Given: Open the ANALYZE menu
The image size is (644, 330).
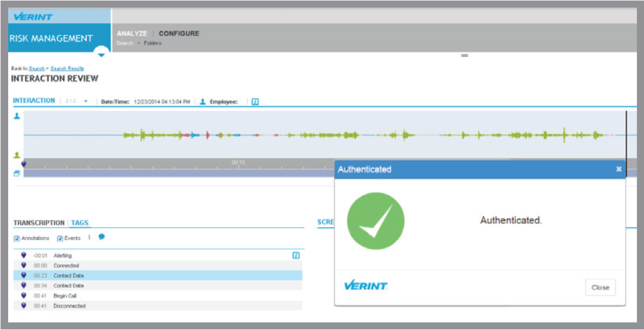Looking at the screenshot, I should (132, 34).
